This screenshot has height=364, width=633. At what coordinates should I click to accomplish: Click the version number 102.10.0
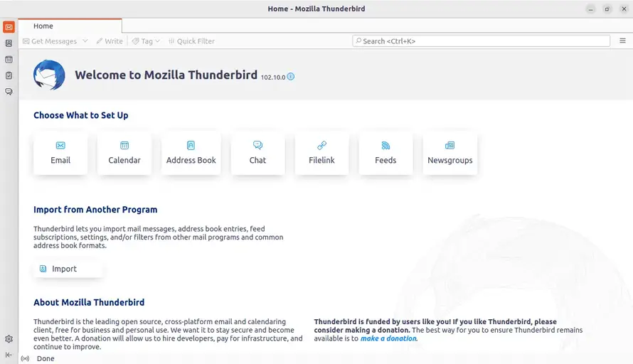pyautogui.click(x=273, y=77)
